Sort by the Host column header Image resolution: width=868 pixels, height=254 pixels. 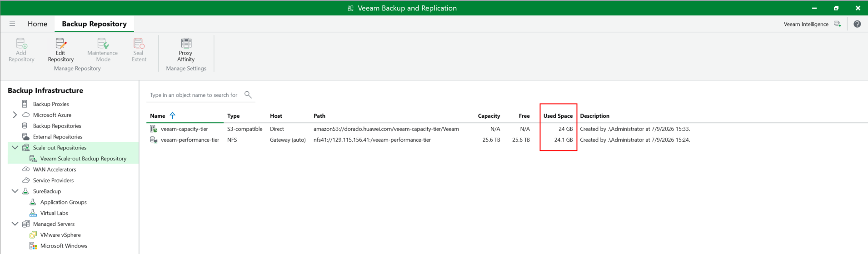coord(276,116)
